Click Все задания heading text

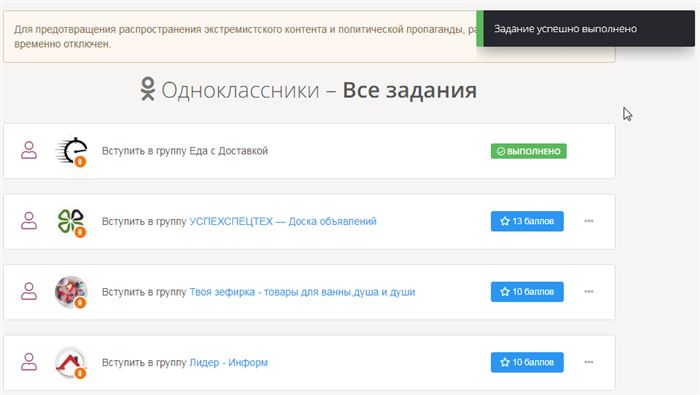coord(409,90)
